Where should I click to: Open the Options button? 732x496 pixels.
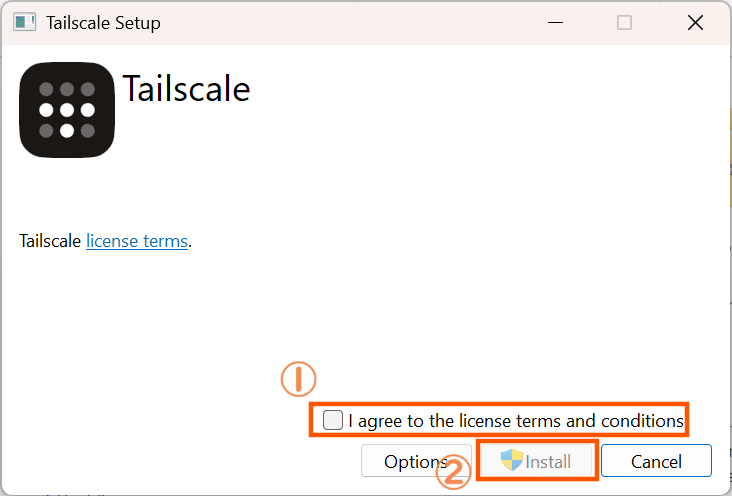[x=415, y=461]
